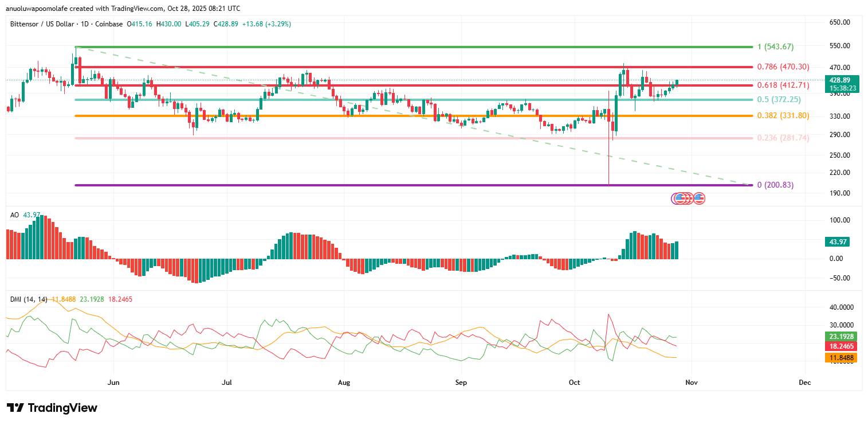Click the green 1 (543.67) Fibonacci label

pyautogui.click(x=775, y=46)
